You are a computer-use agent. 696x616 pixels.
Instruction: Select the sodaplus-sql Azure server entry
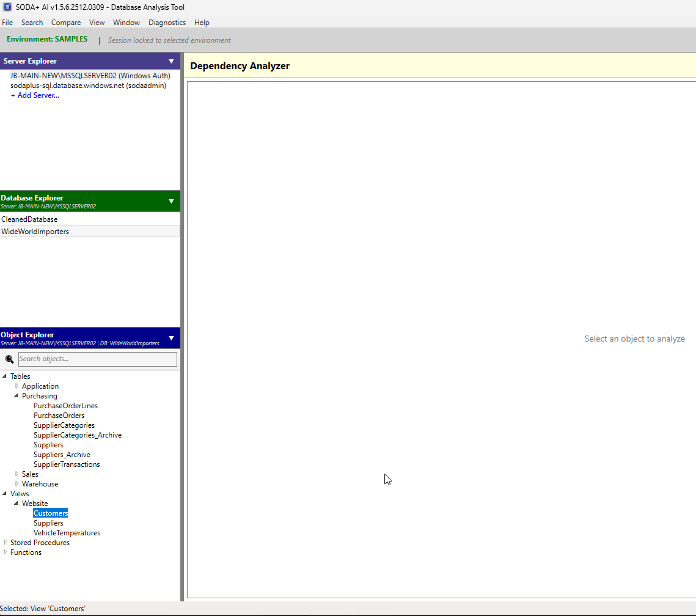88,86
